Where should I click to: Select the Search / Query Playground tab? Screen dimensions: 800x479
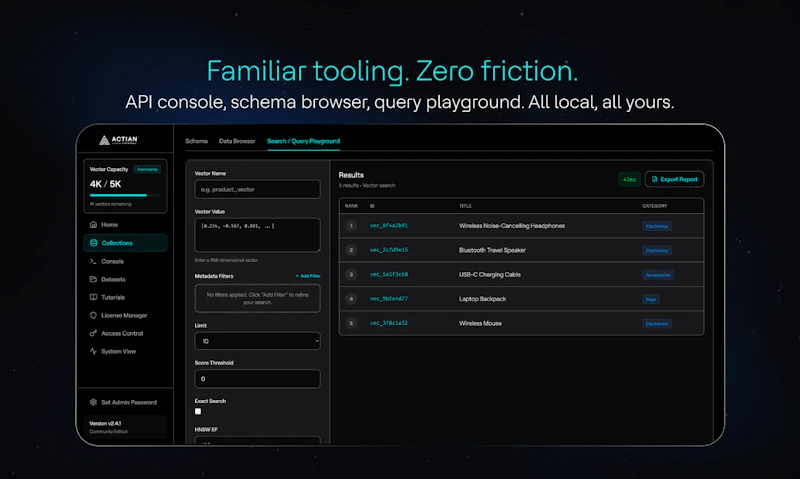tap(304, 141)
